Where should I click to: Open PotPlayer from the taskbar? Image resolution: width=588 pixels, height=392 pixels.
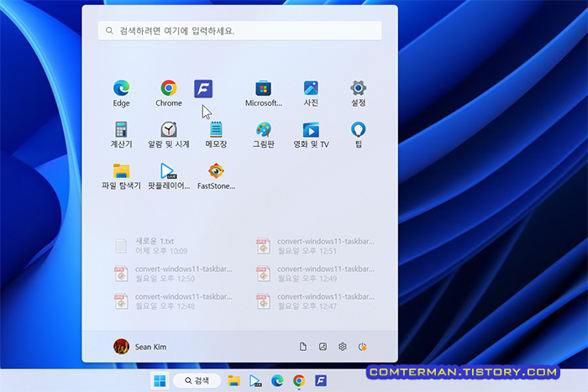255,381
